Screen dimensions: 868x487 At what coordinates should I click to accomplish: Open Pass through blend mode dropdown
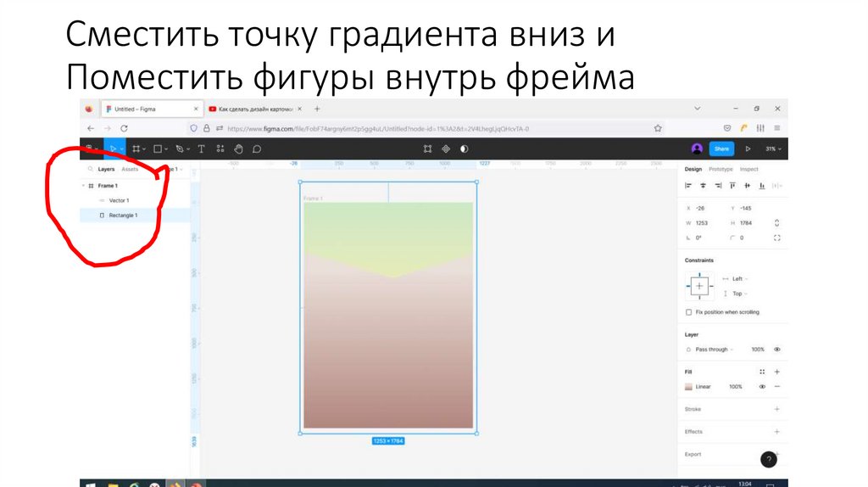coord(714,350)
